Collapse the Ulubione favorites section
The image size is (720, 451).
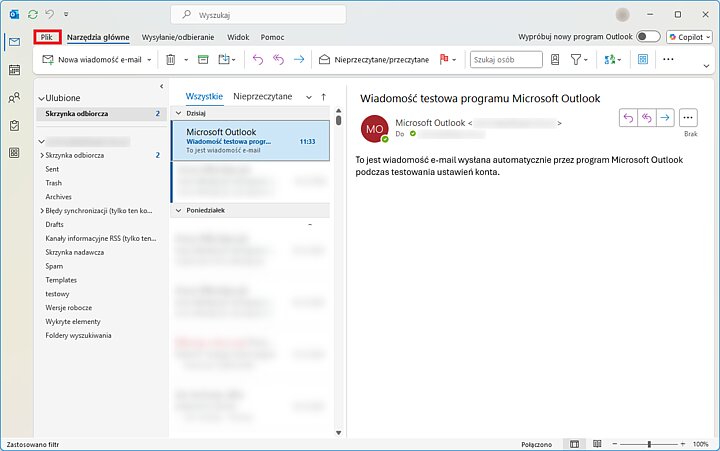41,98
